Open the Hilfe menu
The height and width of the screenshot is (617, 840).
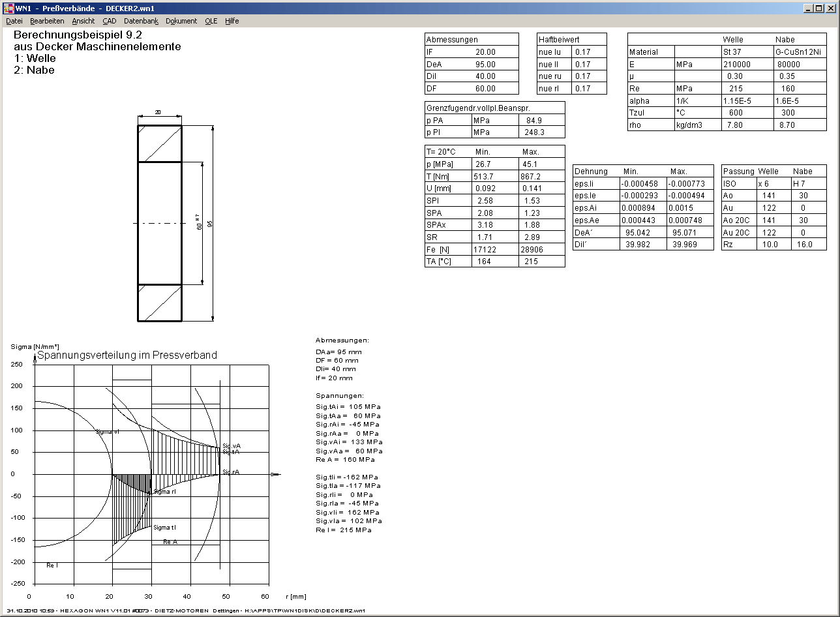pyautogui.click(x=232, y=21)
